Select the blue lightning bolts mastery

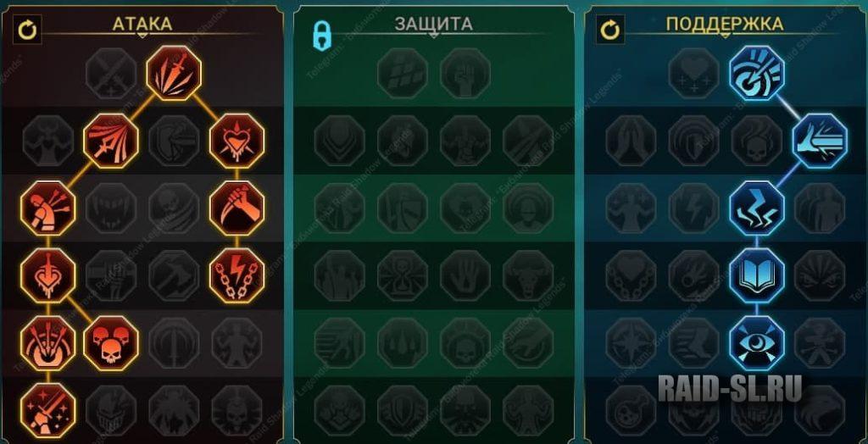757,208
